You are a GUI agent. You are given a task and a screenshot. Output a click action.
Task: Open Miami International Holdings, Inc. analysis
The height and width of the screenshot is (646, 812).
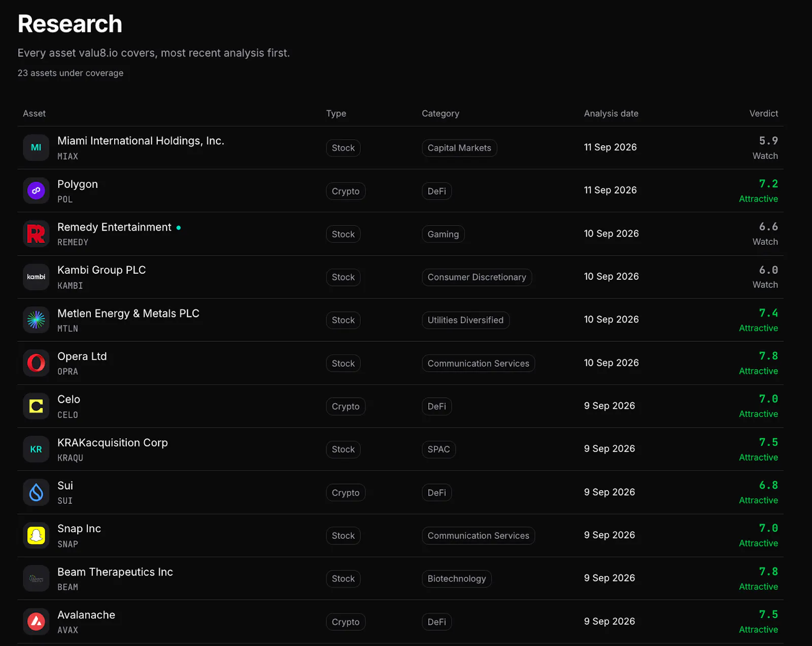[x=141, y=141]
